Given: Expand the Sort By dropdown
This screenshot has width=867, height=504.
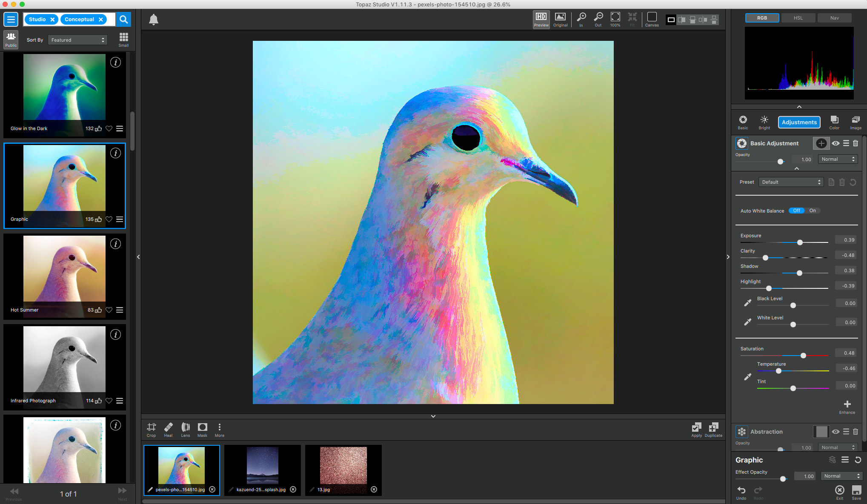Looking at the screenshot, I should pos(77,40).
